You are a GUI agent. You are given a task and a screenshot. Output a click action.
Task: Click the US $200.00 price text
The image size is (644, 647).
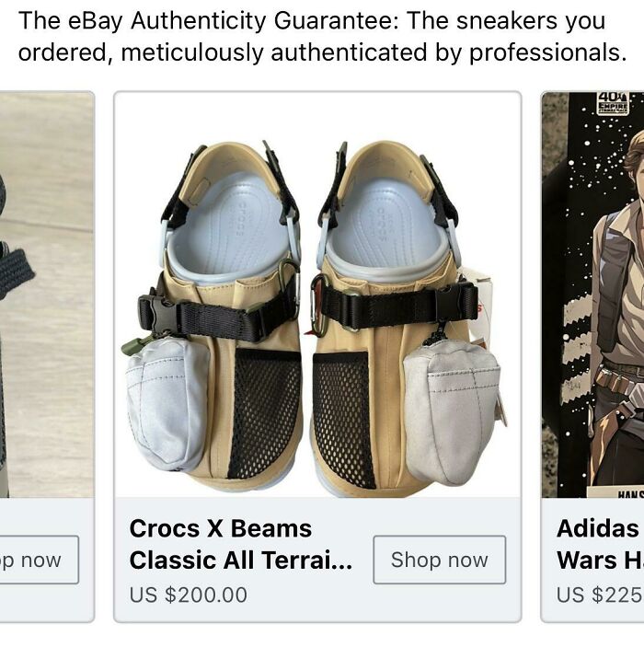188,595
